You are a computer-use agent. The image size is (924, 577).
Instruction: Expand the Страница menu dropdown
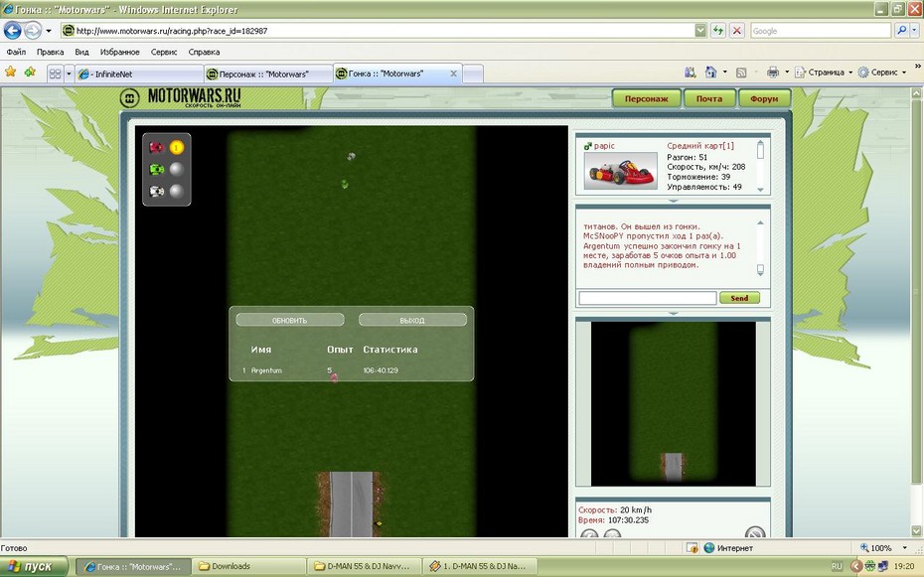[x=850, y=72]
